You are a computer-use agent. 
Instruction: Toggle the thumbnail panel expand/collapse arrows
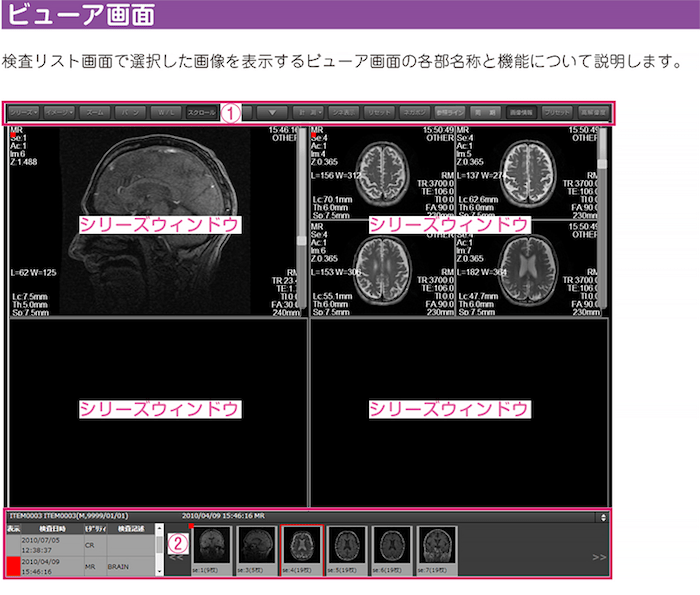[603, 517]
